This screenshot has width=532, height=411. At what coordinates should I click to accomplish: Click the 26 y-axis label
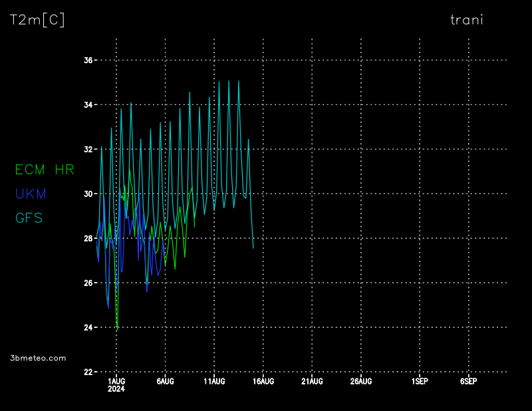point(88,283)
